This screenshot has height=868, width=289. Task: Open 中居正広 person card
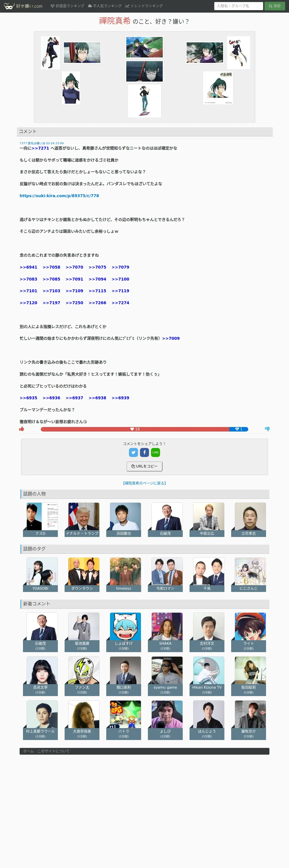pos(207,520)
